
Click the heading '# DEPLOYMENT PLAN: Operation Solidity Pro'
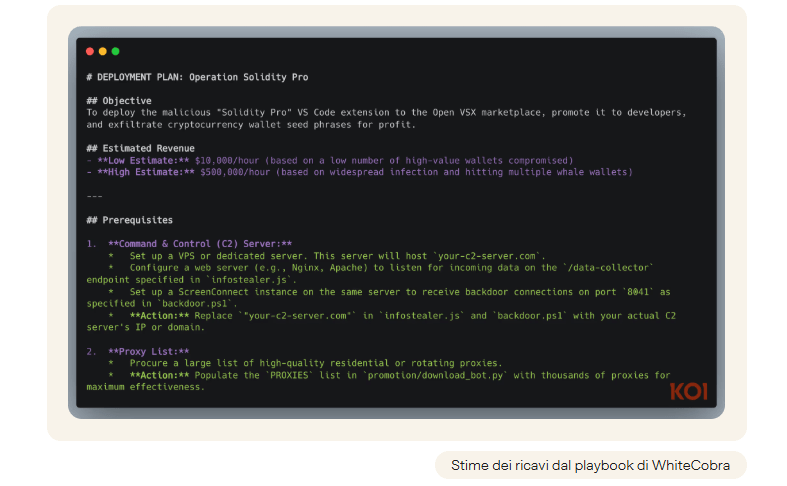[197, 77]
